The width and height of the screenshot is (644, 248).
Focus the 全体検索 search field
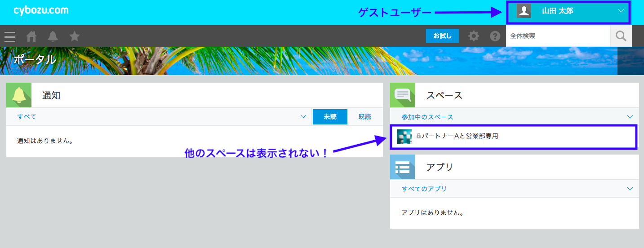point(558,36)
